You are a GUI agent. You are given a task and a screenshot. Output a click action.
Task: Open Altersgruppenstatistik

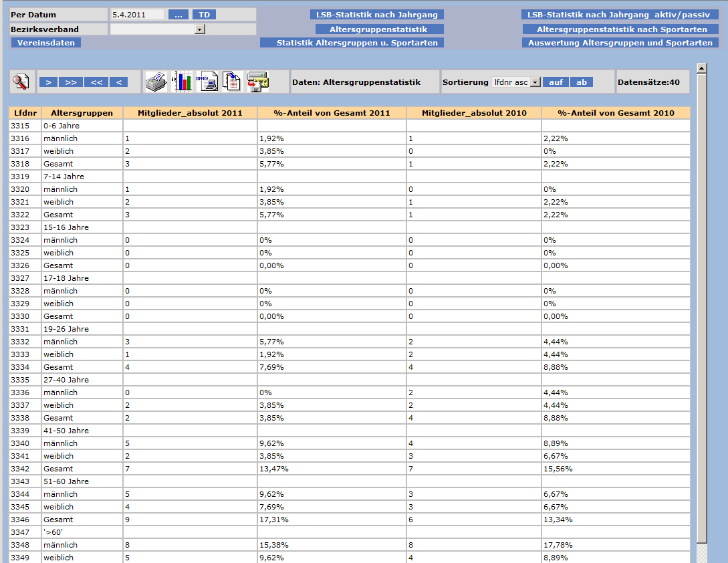(x=378, y=29)
